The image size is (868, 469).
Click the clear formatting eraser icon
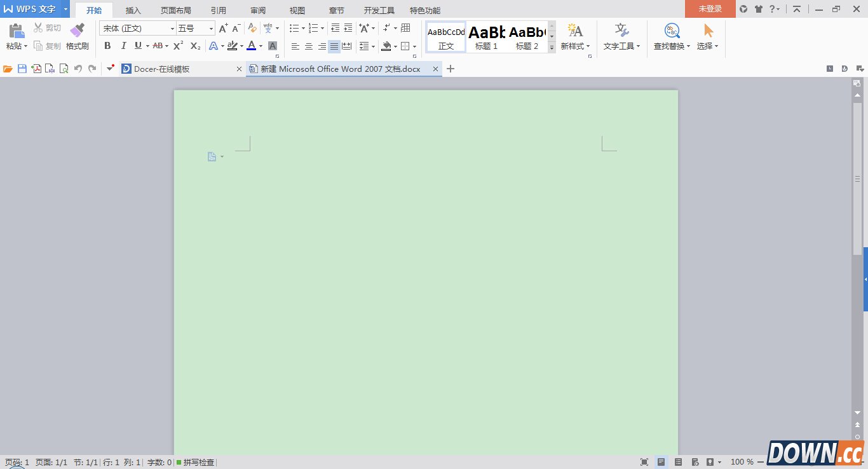tap(252, 28)
